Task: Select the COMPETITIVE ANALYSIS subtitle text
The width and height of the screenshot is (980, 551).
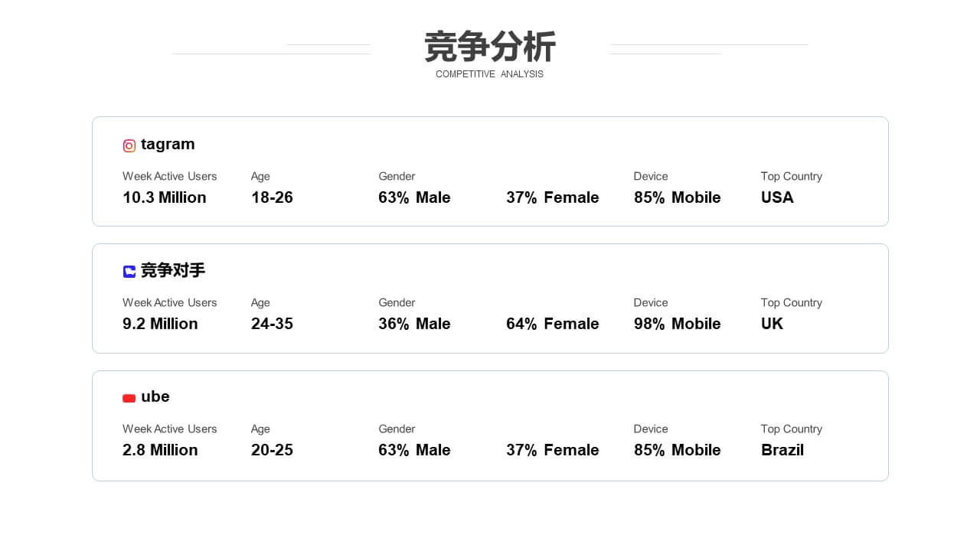Action: pos(489,74)
